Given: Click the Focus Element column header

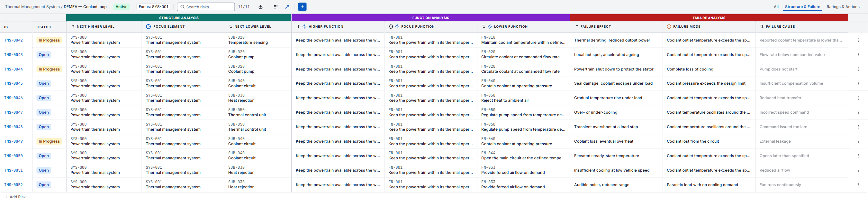Looking at the screenshot, I should point(183,27).
